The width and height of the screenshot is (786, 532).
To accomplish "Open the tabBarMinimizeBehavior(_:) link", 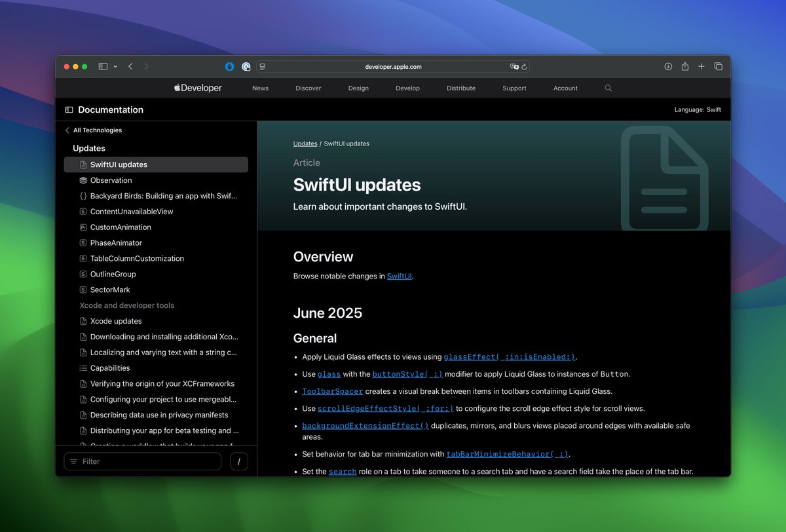I will tap(508, 454).
